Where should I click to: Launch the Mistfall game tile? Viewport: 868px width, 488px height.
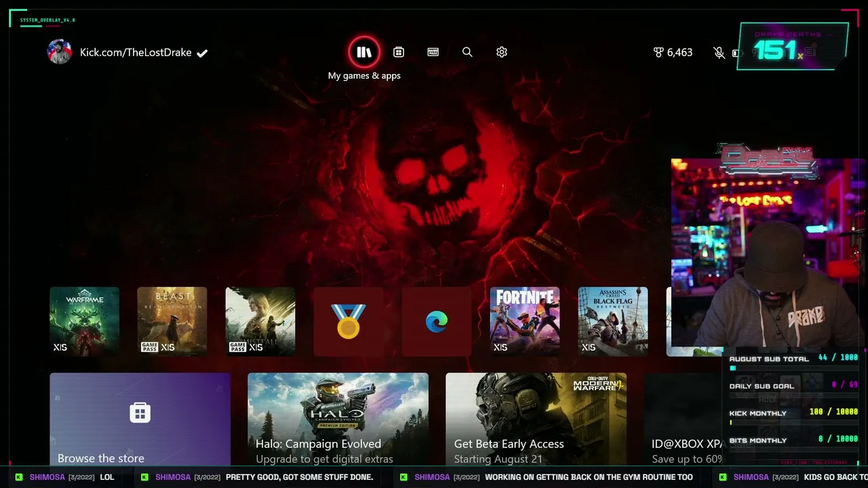260,321
